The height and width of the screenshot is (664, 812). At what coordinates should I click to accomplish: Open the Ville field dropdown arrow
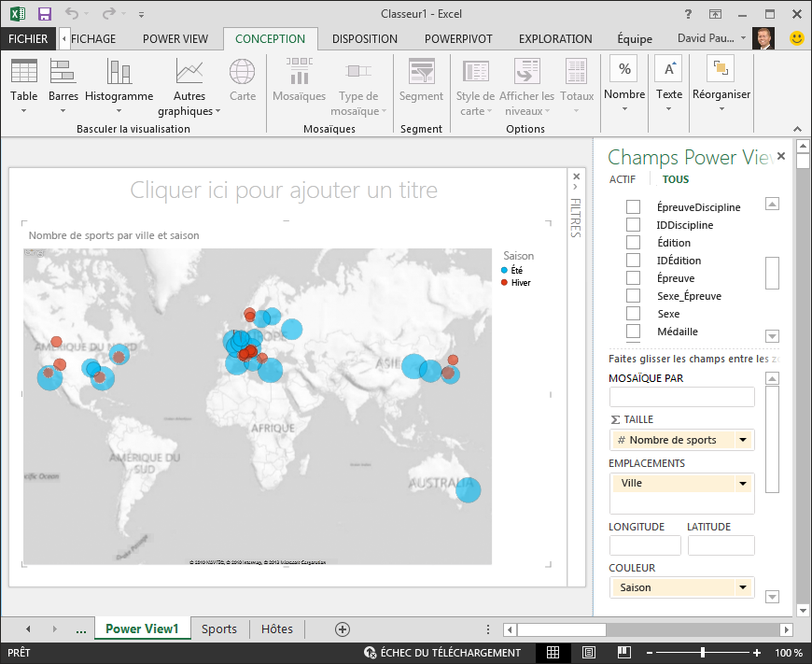coord(743,483)
